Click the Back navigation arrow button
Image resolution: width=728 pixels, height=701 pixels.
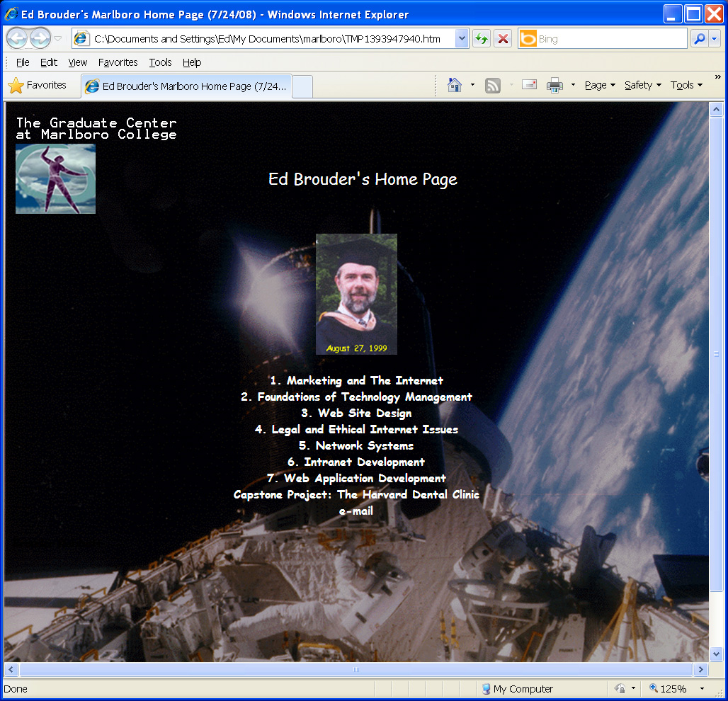point(17,38)
